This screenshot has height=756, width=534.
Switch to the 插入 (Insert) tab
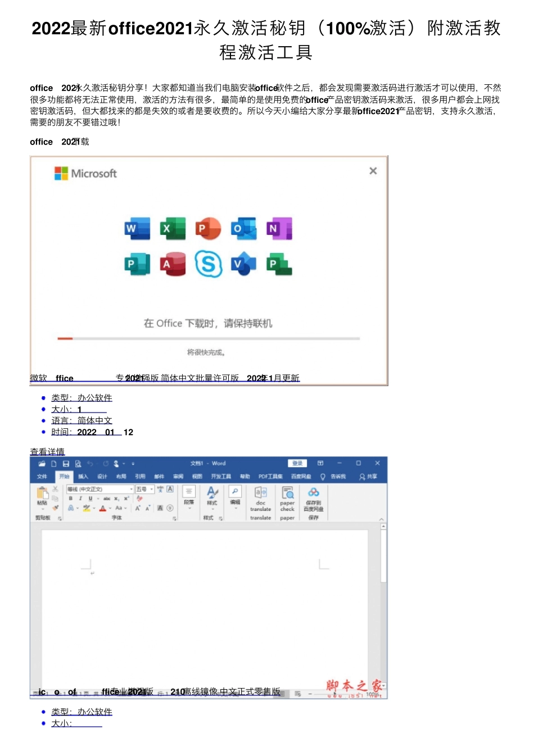point(83,477)
